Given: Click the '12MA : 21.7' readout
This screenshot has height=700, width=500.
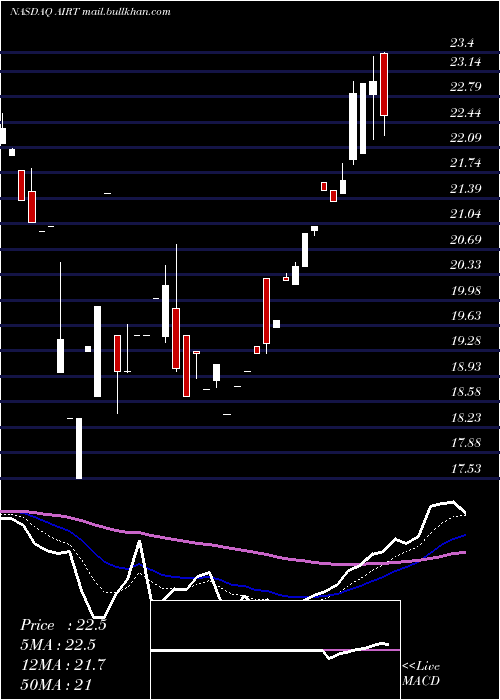Looking at the screenshot, I should 63,665.
